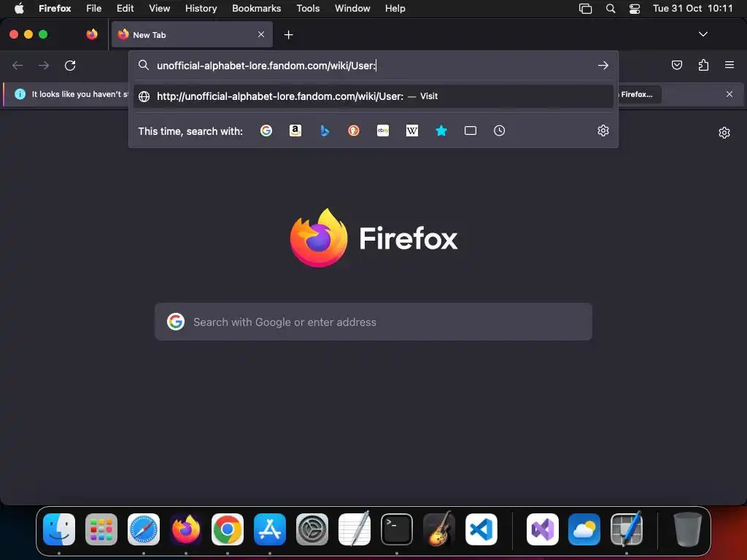The image size is (747, 560).
Task: Go forward one page
Action: 44,65
